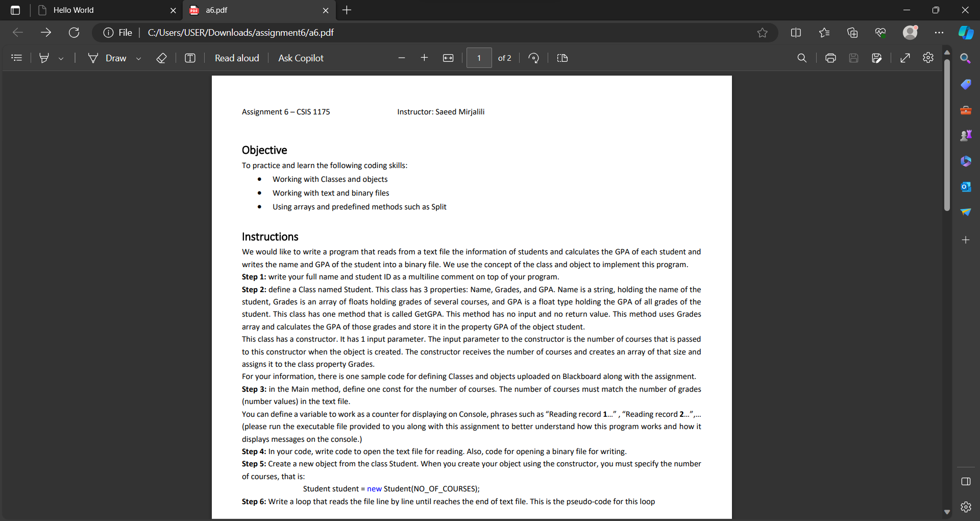Screen dimensions: 980x521
Task: Open browser settings menu with three dots
Action: pyautogui.click(x=939, y=32)
